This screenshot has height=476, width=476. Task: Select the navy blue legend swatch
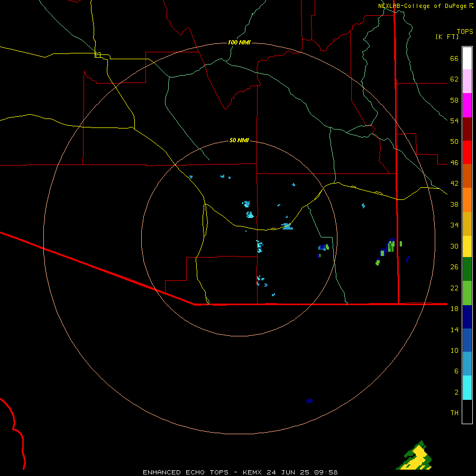[x=467, y=317]
